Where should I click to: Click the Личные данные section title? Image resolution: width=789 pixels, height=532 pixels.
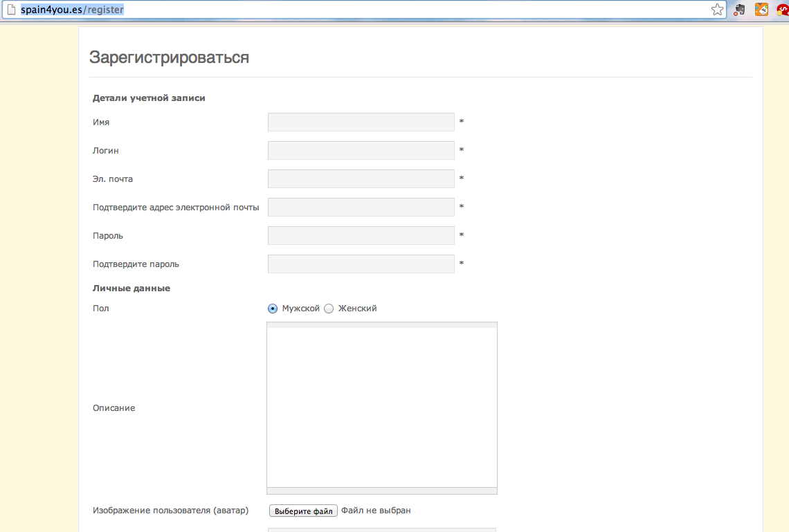point(131,288)
